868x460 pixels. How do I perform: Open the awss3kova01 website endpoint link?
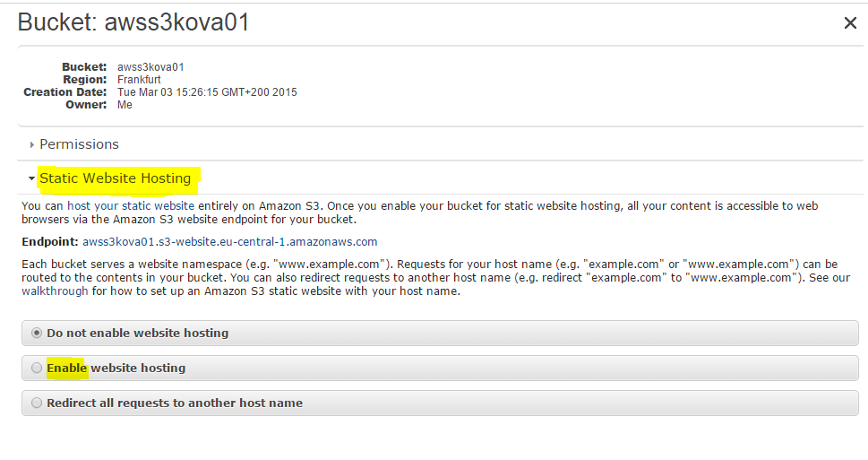click(229, 242)
